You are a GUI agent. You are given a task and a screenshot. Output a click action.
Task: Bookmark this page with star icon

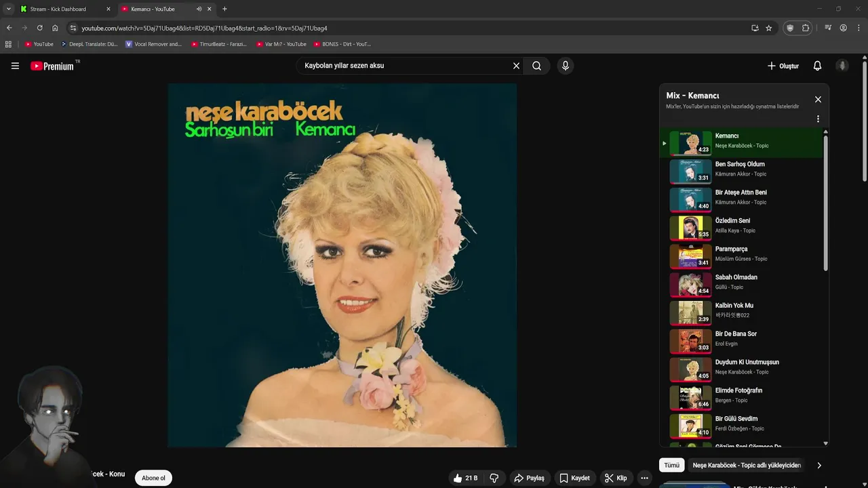768,28
